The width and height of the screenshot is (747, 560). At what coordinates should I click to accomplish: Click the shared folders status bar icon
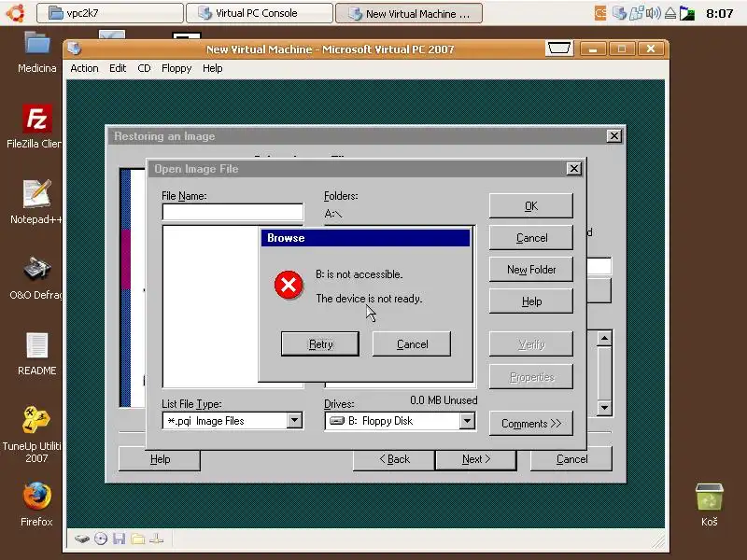137,539
